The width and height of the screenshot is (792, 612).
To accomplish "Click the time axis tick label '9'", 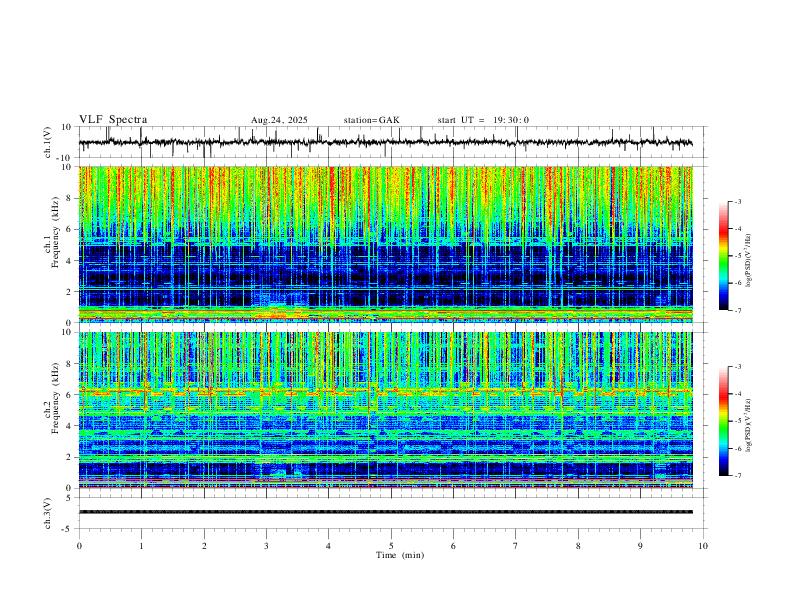I will (x=640, y=546).
